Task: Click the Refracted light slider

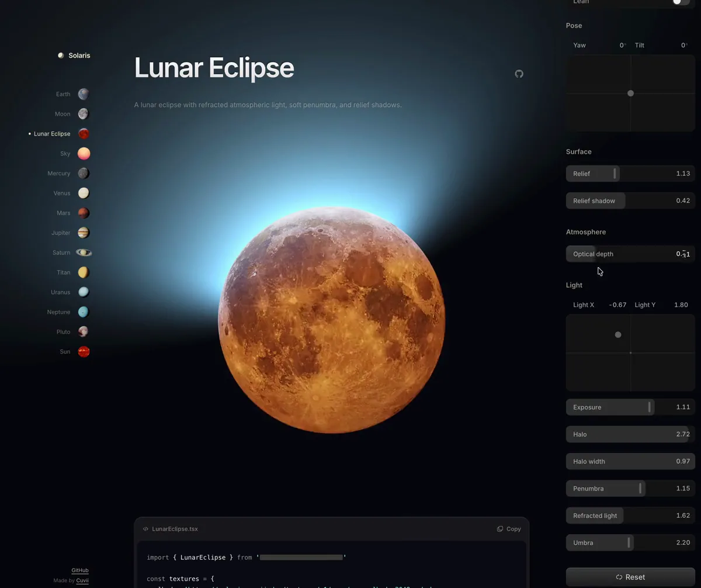Action: (630, 516)
